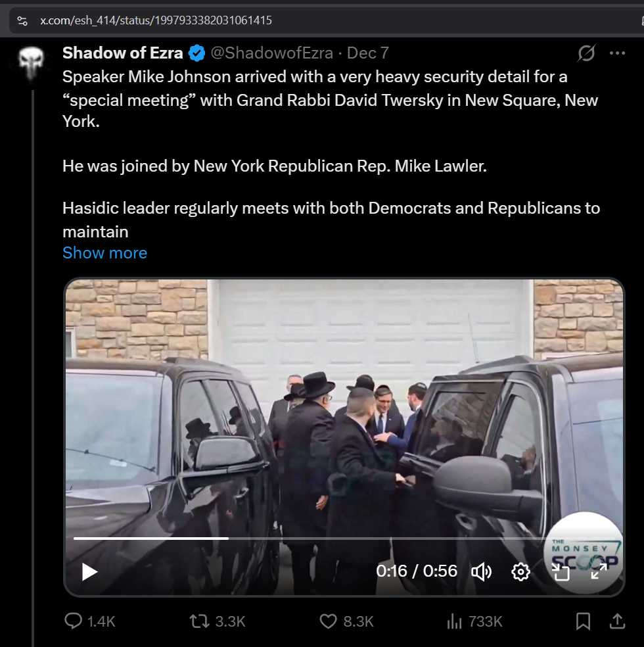View post analytics showing 733K views
Viewport: 644px width, 647px height.
pyautogui.click(x=454, y=621)
